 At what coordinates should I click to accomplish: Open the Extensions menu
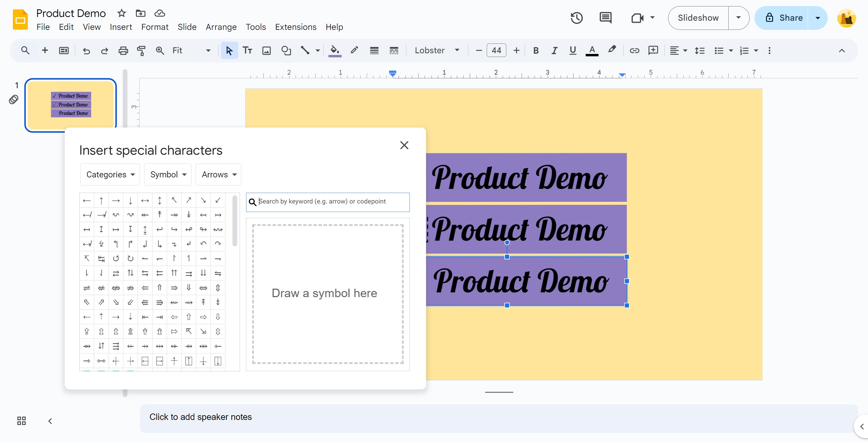296,27
